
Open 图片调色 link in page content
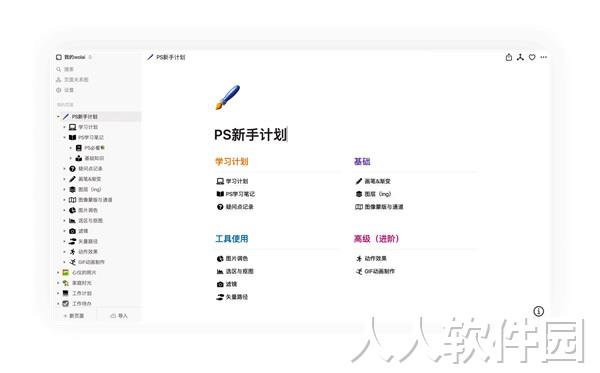[232, 259]
